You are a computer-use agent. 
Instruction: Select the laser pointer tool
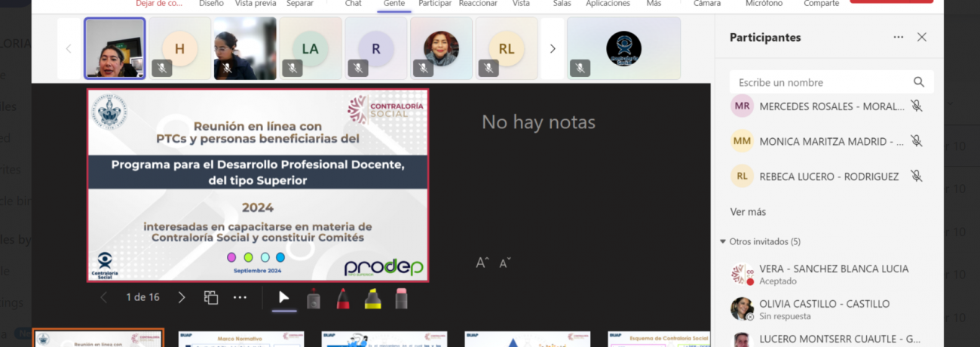[314, 299]
